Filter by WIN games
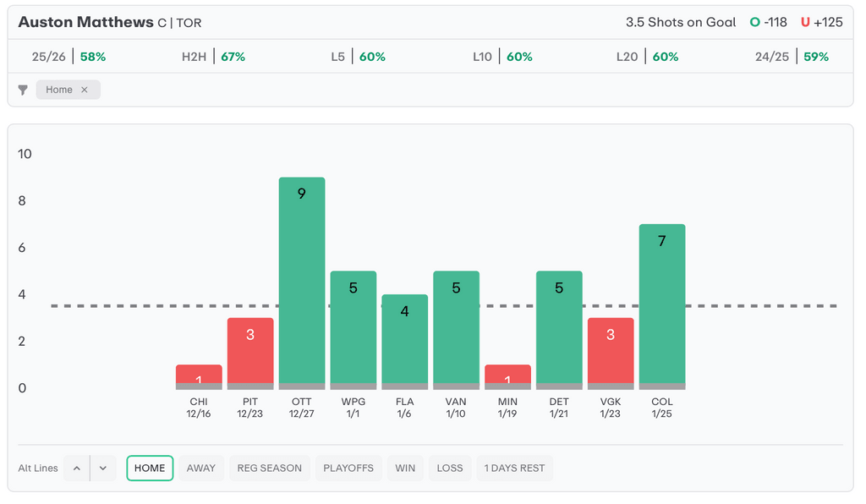866x504 pixels. point(405,468)
